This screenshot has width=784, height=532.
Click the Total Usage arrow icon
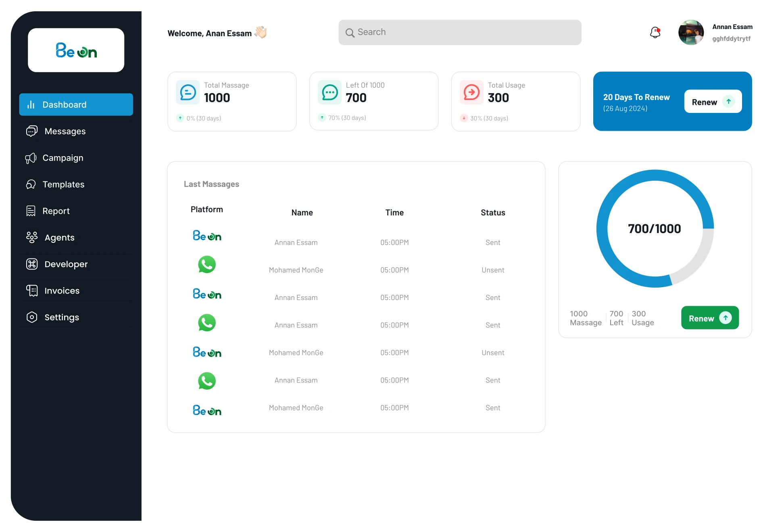click(x=472, y=92)
